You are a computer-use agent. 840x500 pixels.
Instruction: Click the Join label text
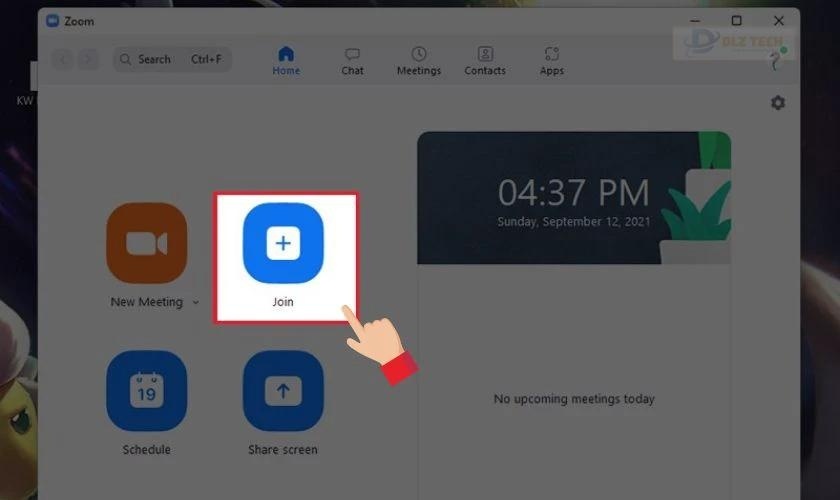click(x=283, y=302)
